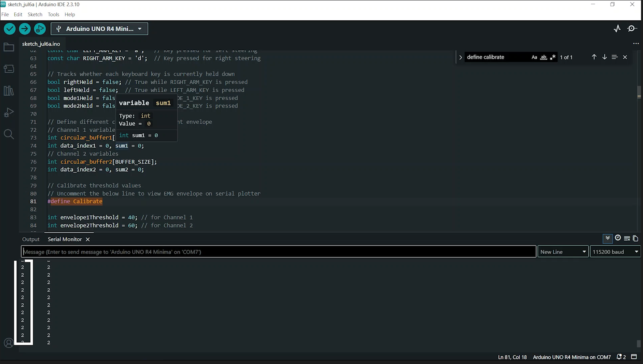Click line number 81 in gutter
The image size is (643, 364).
pos(33,202)
